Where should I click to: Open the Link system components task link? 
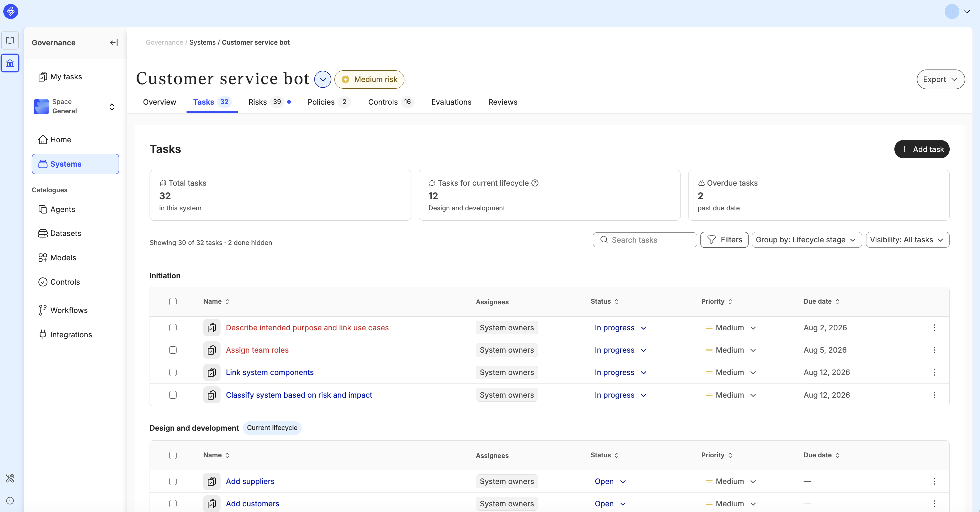[270, 373]
